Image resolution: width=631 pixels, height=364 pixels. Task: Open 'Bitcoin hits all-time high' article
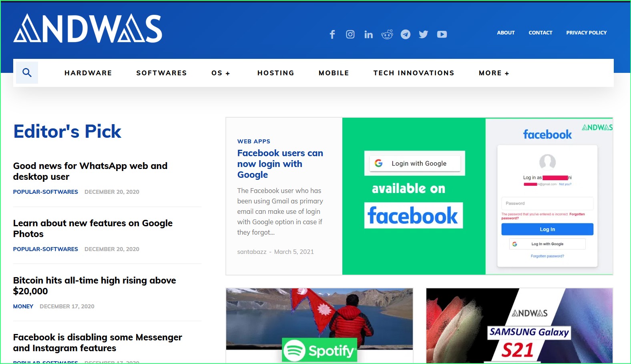94,286
